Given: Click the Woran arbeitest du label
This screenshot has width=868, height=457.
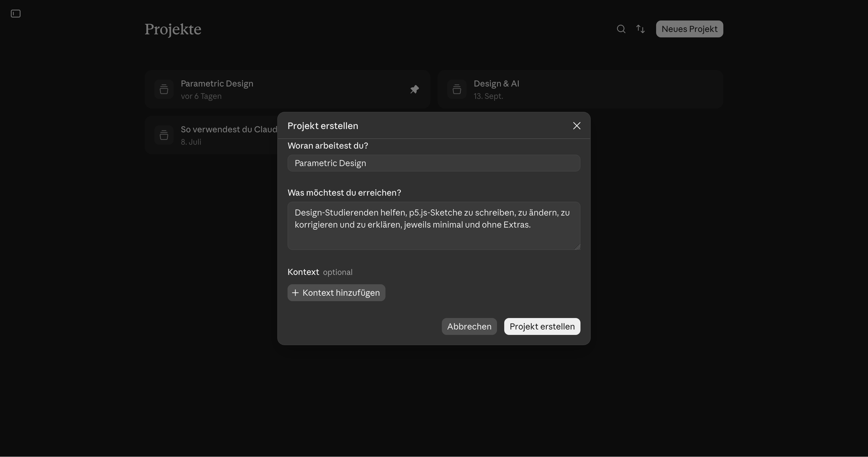Looking at the screenshot, I should [328, 146].
